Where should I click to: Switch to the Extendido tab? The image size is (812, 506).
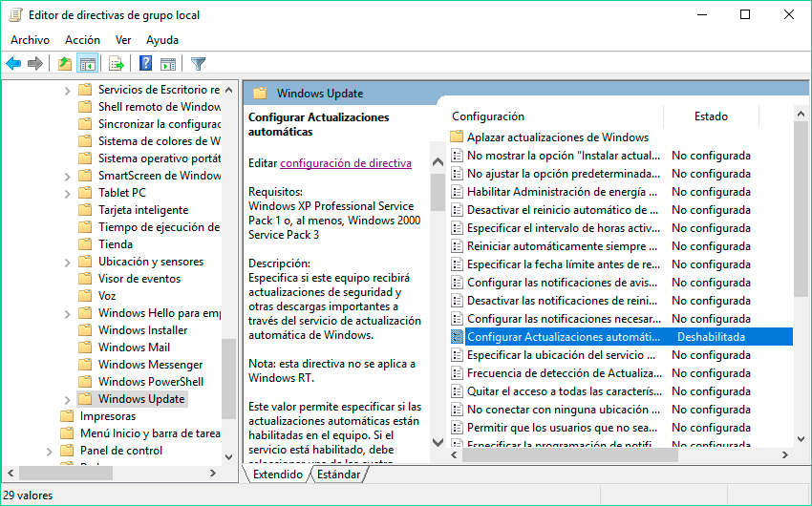pyautogui.click(x=278, y=474)
